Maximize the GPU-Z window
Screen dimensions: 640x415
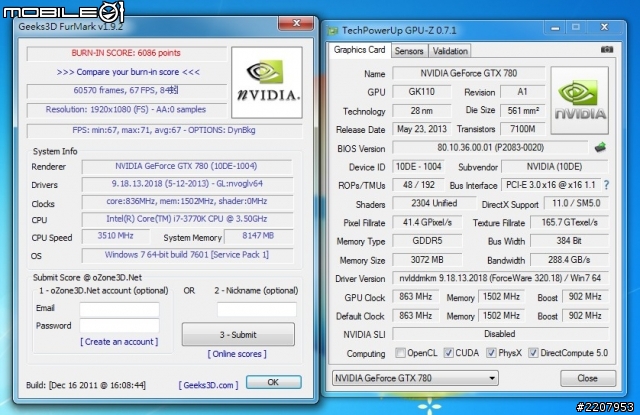pyautogui.click(x=576, y=27)
